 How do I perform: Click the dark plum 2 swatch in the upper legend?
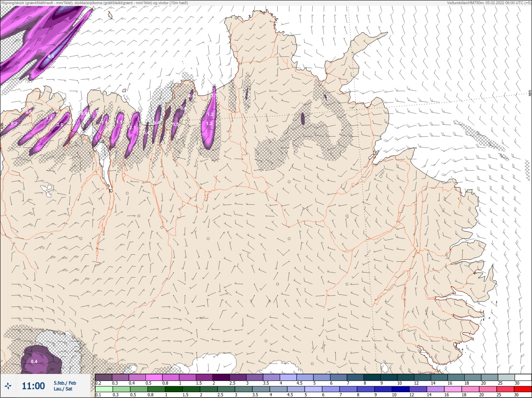[x=221, y=377]
